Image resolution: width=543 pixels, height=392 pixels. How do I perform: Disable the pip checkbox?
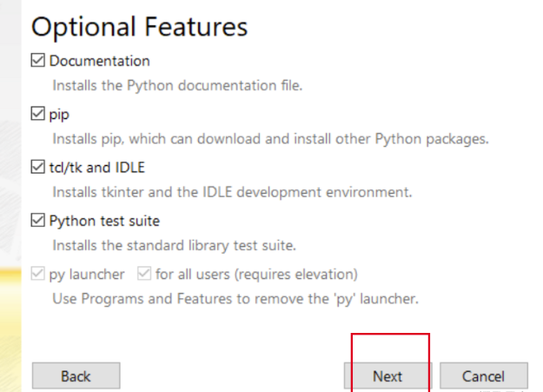(37, 114)
